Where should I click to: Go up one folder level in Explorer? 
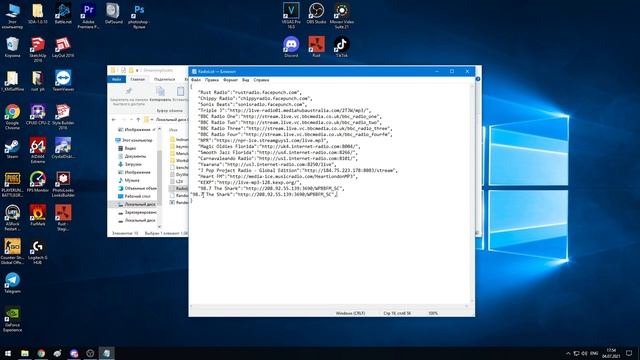click(x=138, y=120)
